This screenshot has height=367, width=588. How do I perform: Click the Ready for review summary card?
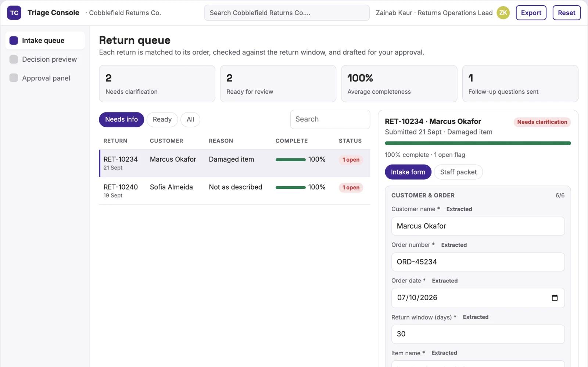click(x=278, y=84)
